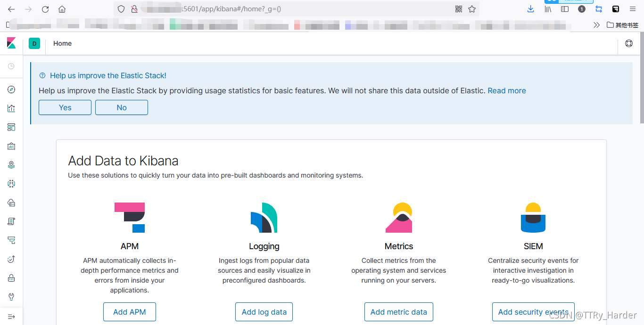Open SIEM lock icon in Kibana sidebar
The width and height of the screenshot is (644, 325).
pyautogui.click(x=11, y=278)
